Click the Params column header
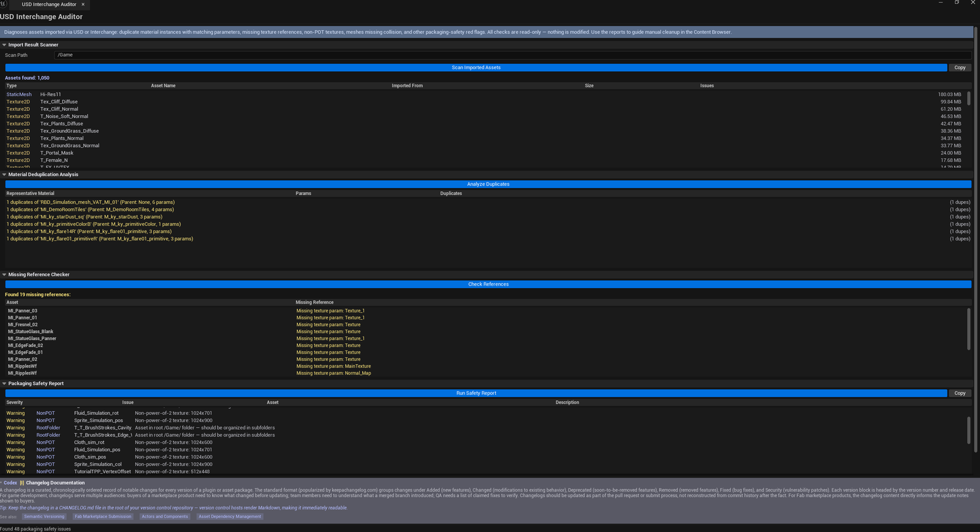The height and width of the screenshot is (532, 980). click(x=303, y=194)
